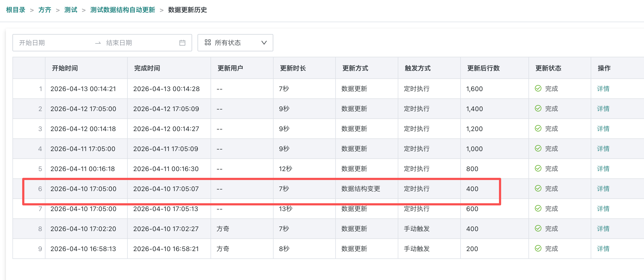View 详情 for the 数据结构变更 row
The width and height of the screenshot is (644, 280).
coord(603,189)
